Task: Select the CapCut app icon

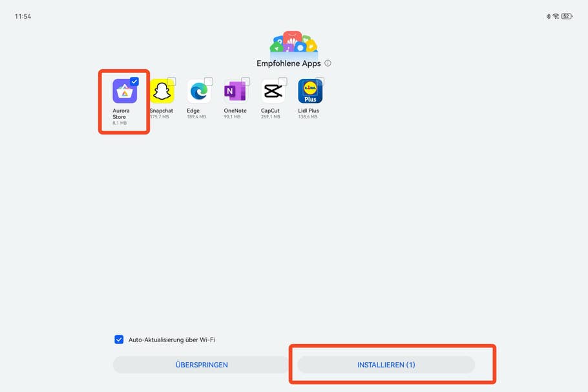Action: [272, 91]
